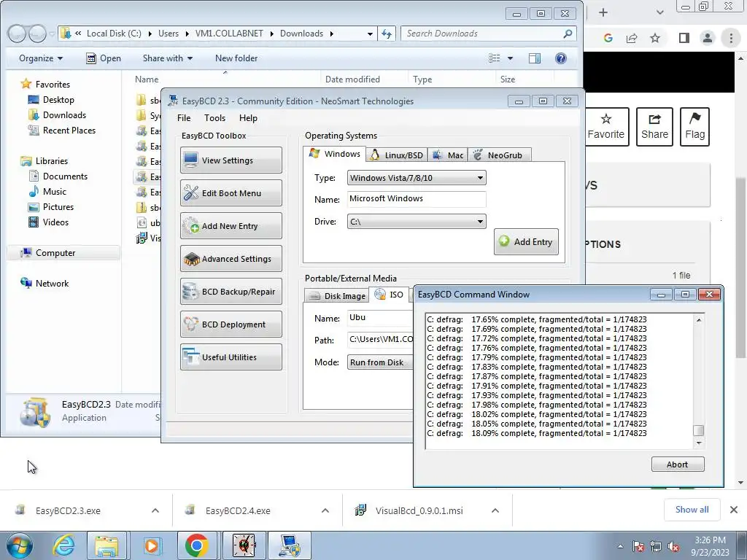Click Explorer address bar refresh icon

[x=387, y=34]
